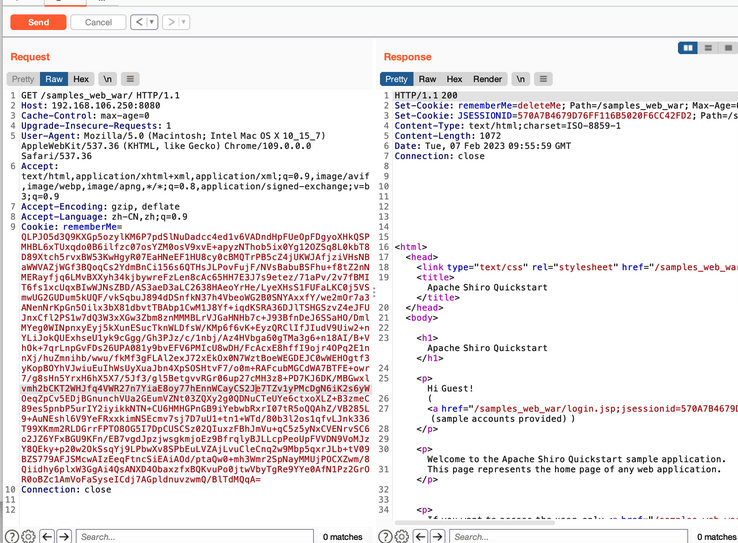Click the '(sample accounts provided)' text

click(x=499, y=419)
